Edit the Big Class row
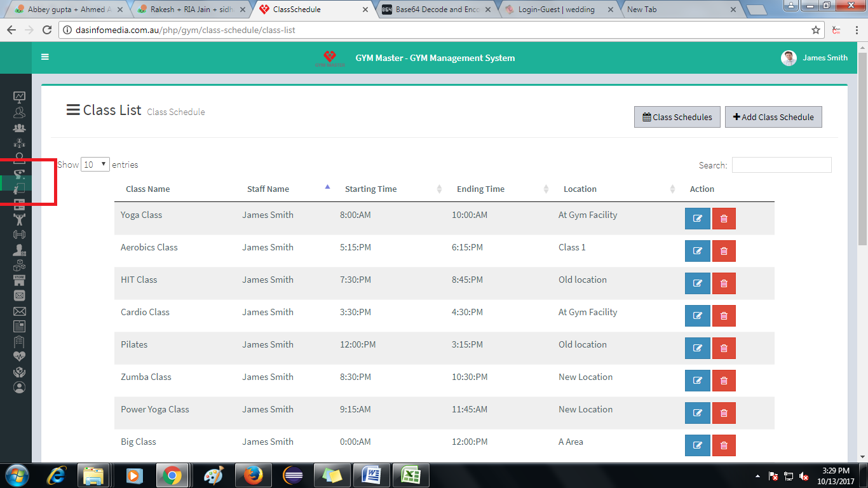This screenshot has height=488, width=868. tap(697, 445)
